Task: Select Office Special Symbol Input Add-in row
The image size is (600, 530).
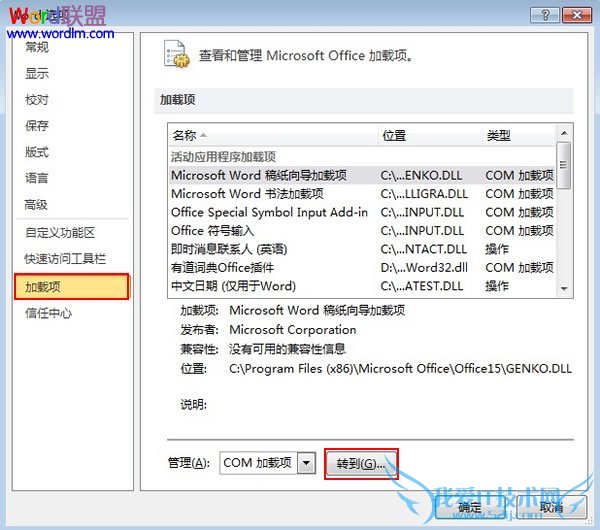Action: coord(362,212)
